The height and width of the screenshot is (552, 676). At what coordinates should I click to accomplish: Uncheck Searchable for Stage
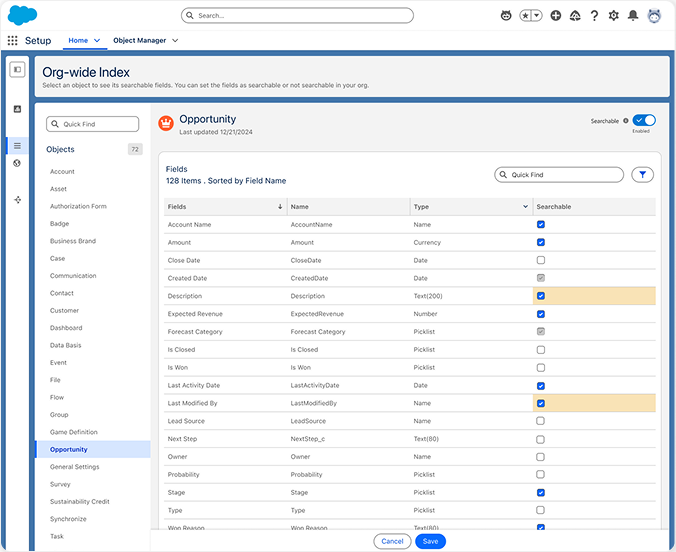coord(541,492)
